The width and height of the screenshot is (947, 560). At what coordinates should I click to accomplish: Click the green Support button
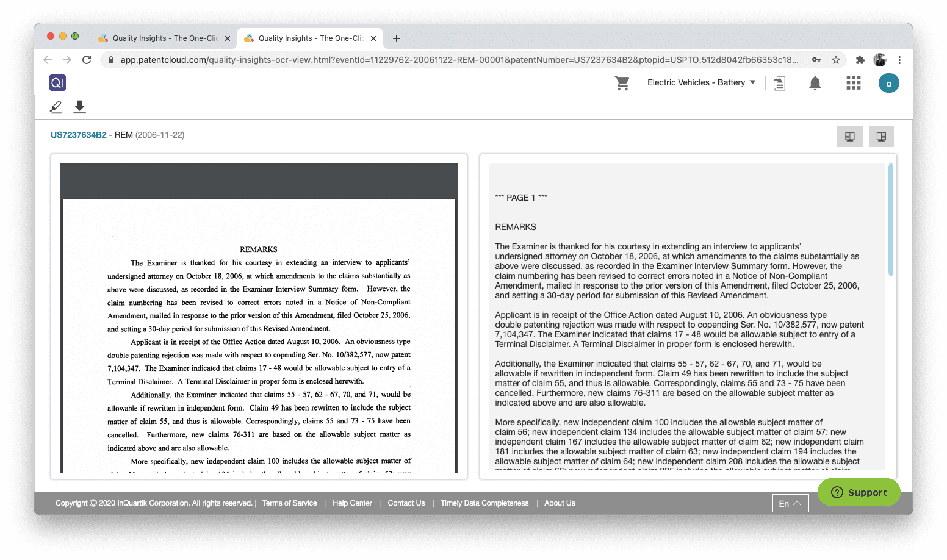pos(859,492)
